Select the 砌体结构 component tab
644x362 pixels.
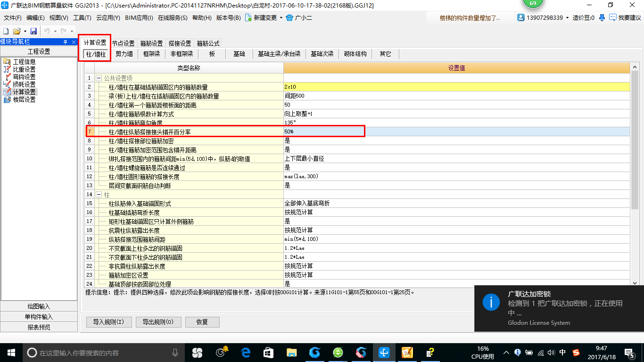coord(355,54)
